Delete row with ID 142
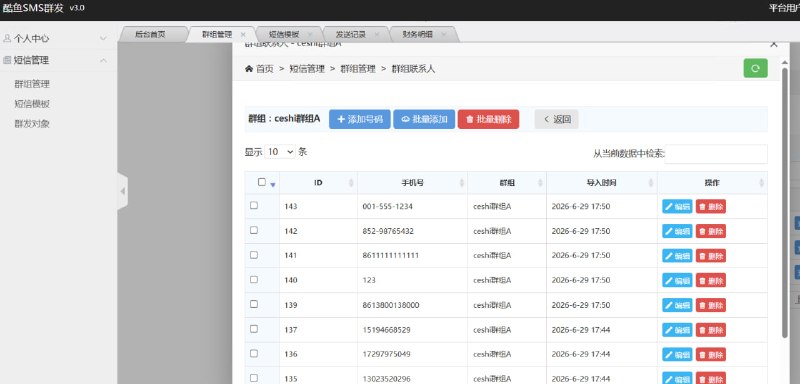This screenshot has height=384, width=800. coord(711,231)
